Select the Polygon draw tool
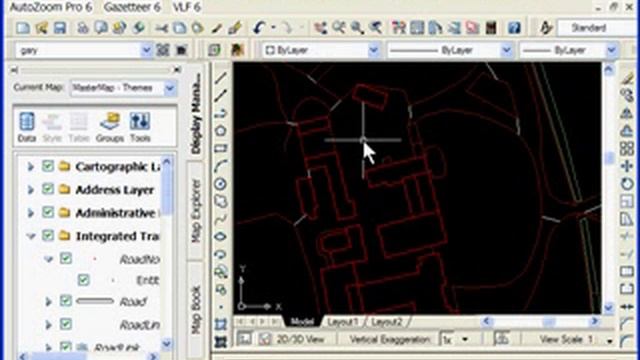This screenshot has height=360, width=640. tap(221, 131)
